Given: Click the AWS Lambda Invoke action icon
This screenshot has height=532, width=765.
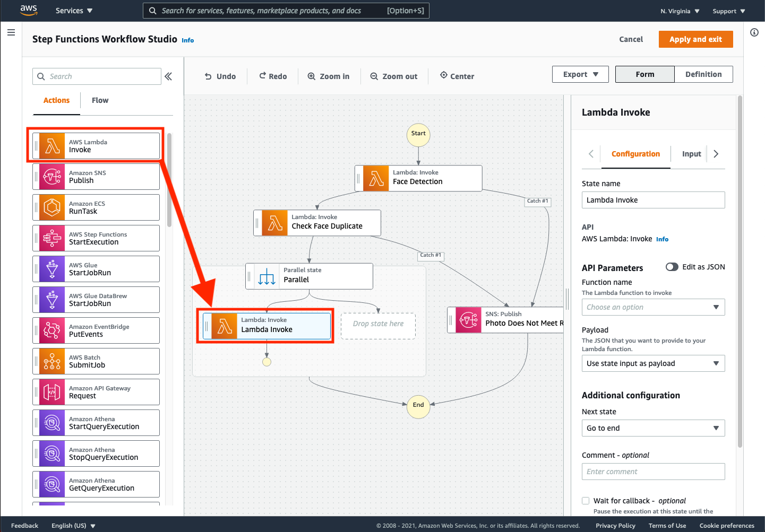Looking at the screenshot, I should (x=52, y=146).
